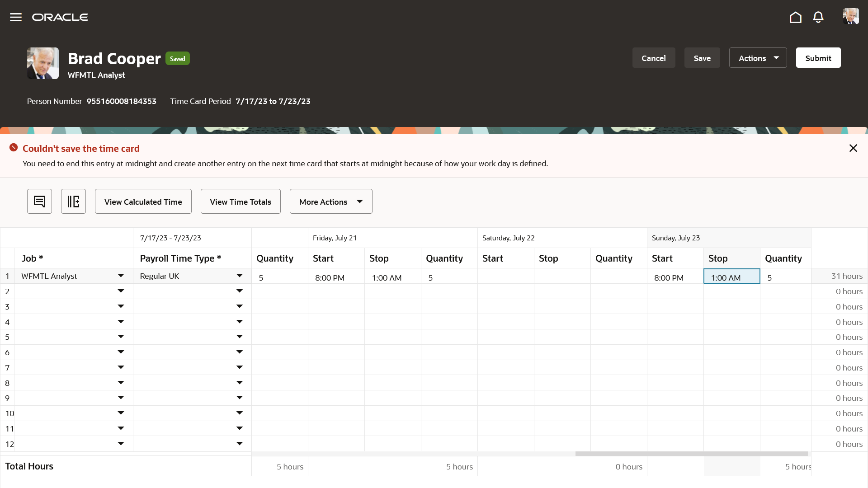Open View Time Totals
868x488 pixels.
click(x=240, y=201)
